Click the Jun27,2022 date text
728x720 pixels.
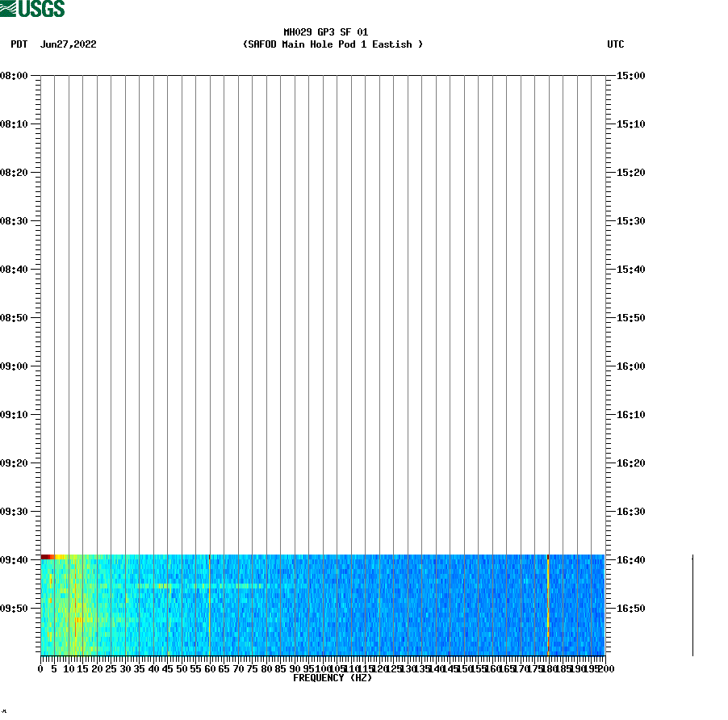click(69, 44)
